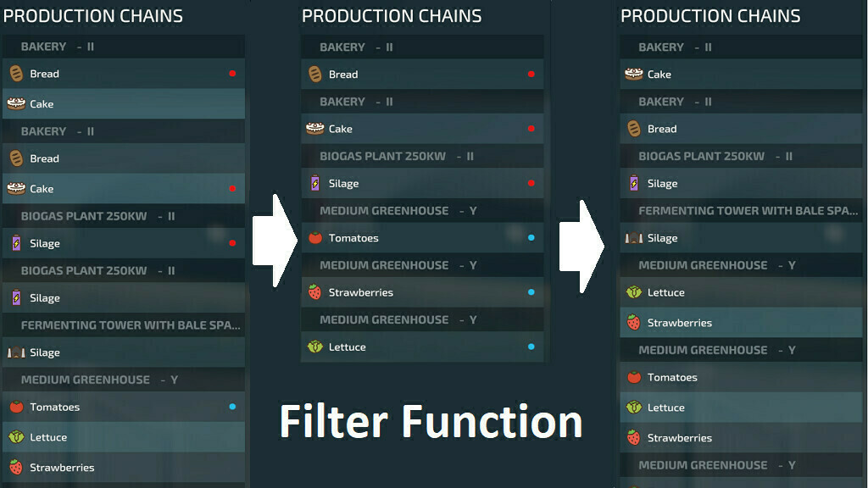Expand the Fermenting Tower header in the right panel
Viewport: 868px width, 488px height.
[748, 210]
